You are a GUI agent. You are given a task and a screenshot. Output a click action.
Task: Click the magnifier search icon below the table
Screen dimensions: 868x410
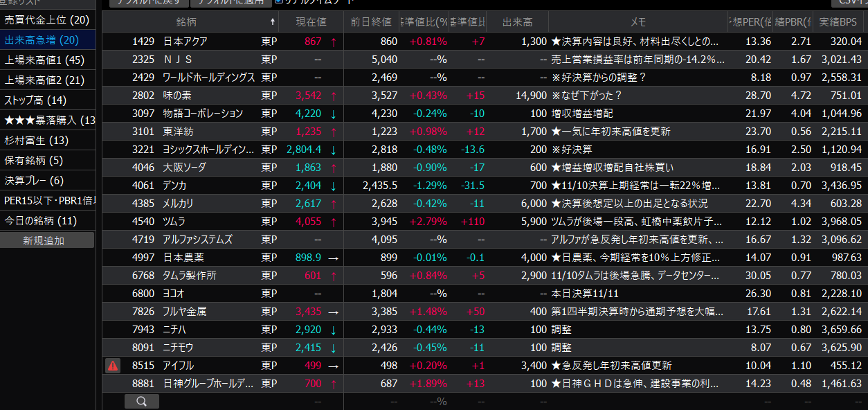tap(141, 401)
